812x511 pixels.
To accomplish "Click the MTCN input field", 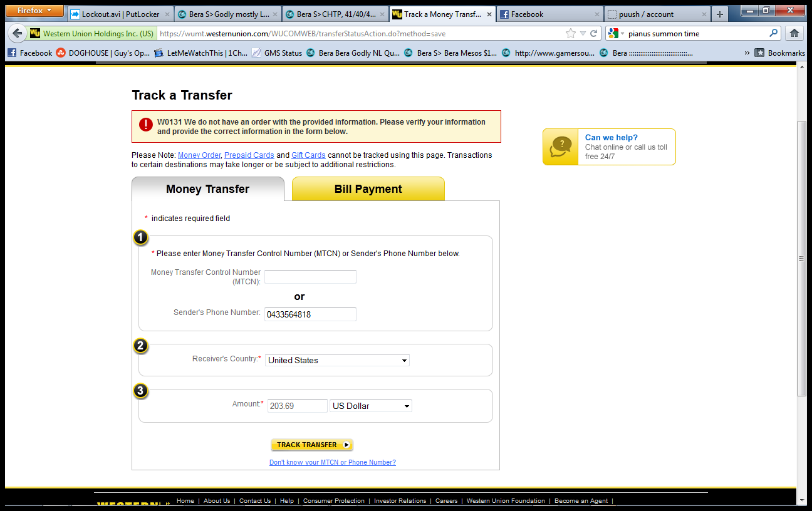I will coord(310,277).
